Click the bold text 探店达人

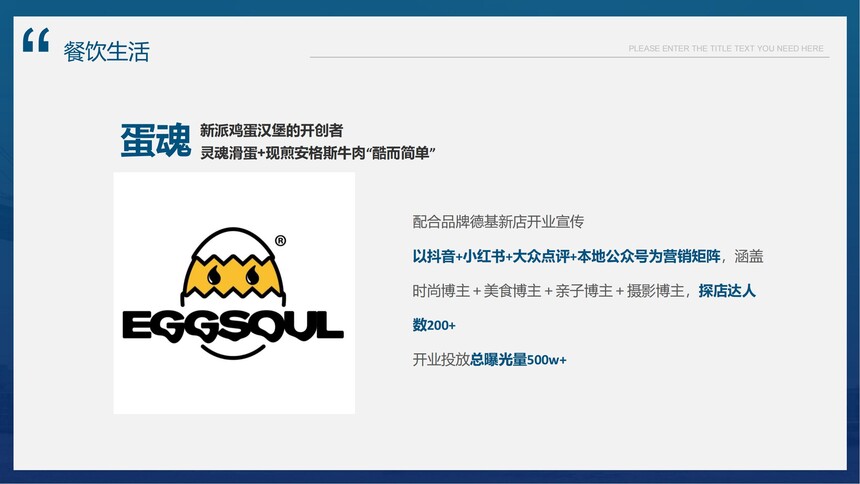(x=727, y=291)
